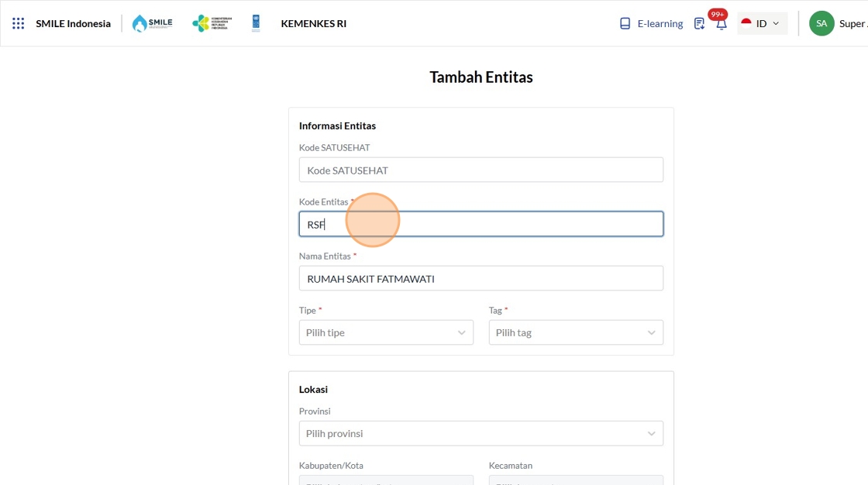Click the Indonesia flag icon

746,23
